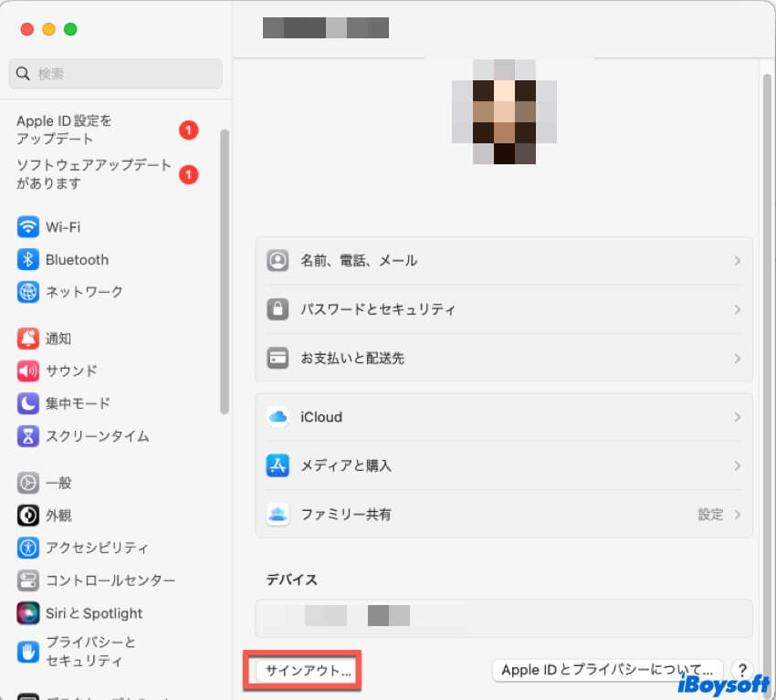Click the yellow minimize window button

pyautogui.click(x=49, y=29)
